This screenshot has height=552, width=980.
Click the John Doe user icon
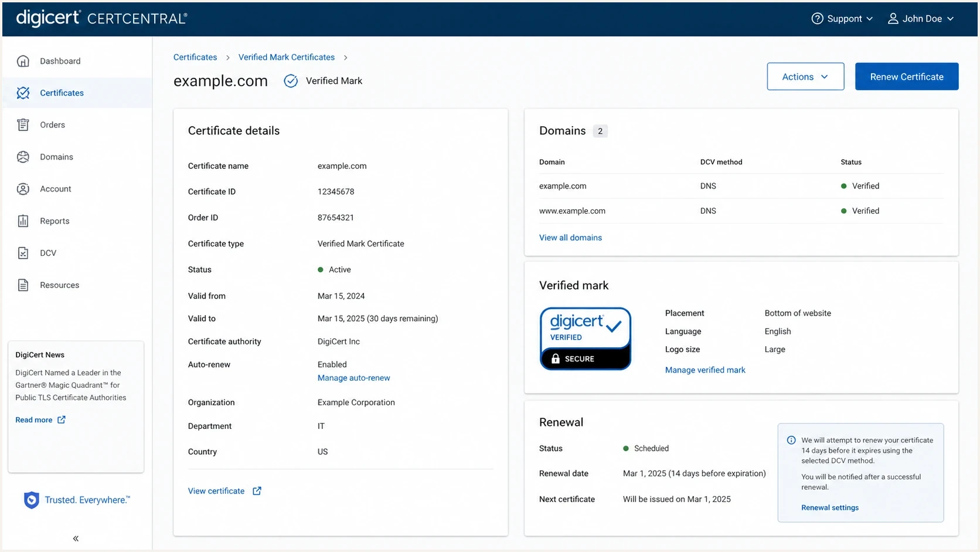tap(893, 19)
